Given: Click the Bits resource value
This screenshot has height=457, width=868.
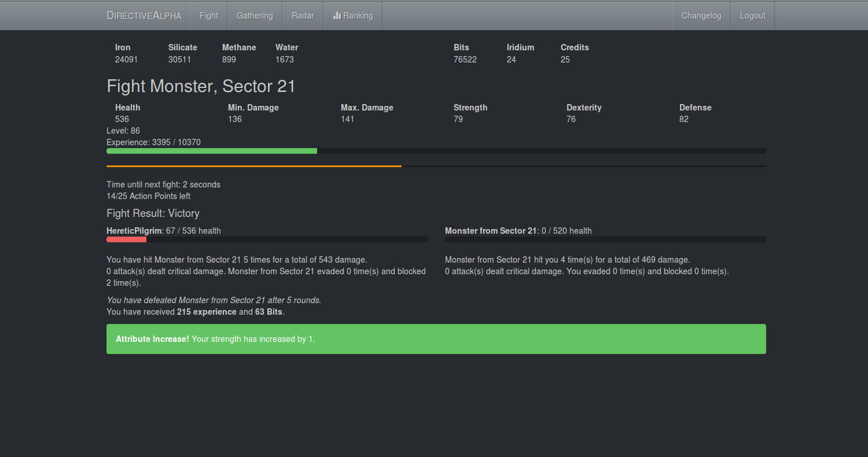Looking at the screenshot, I should tap(465, 60).
